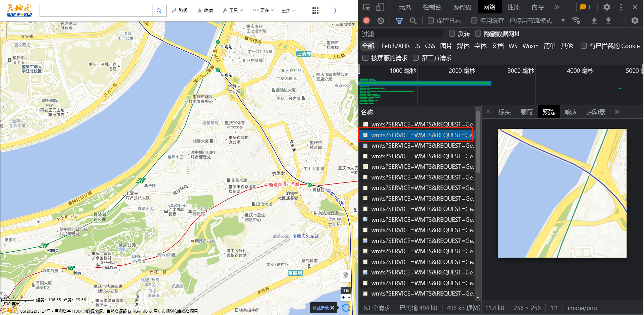Click the map tile preview image
The image size is (644, 315).
pos(562,193)
